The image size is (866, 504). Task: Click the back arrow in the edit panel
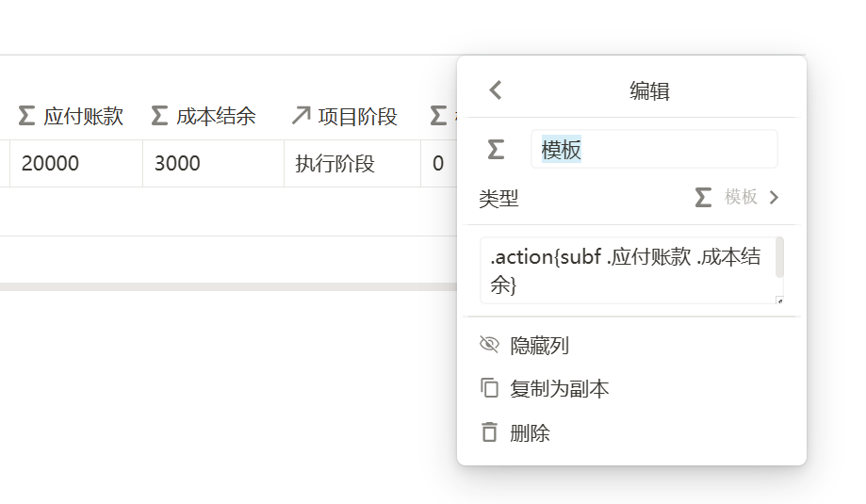496,90
